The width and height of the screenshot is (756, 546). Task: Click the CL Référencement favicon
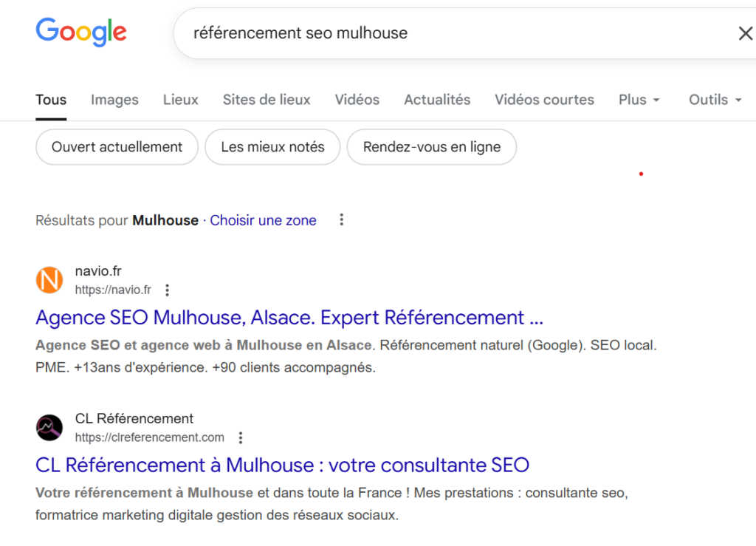click(49, 428)
